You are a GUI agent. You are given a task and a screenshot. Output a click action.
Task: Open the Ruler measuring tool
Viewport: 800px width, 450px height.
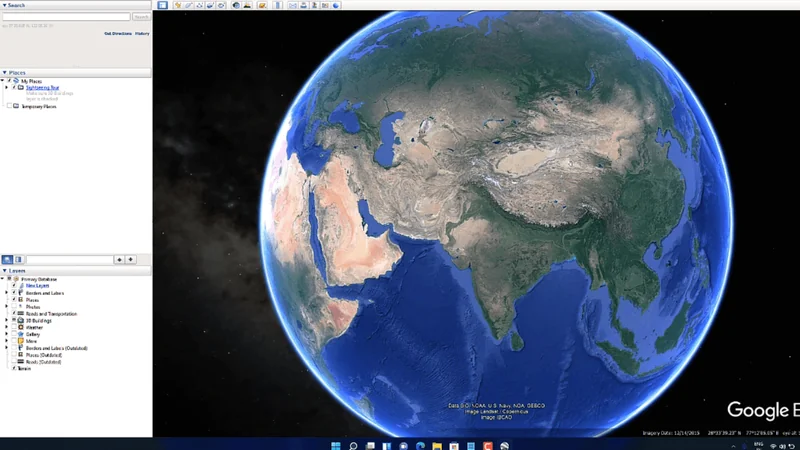coord(277,5)
